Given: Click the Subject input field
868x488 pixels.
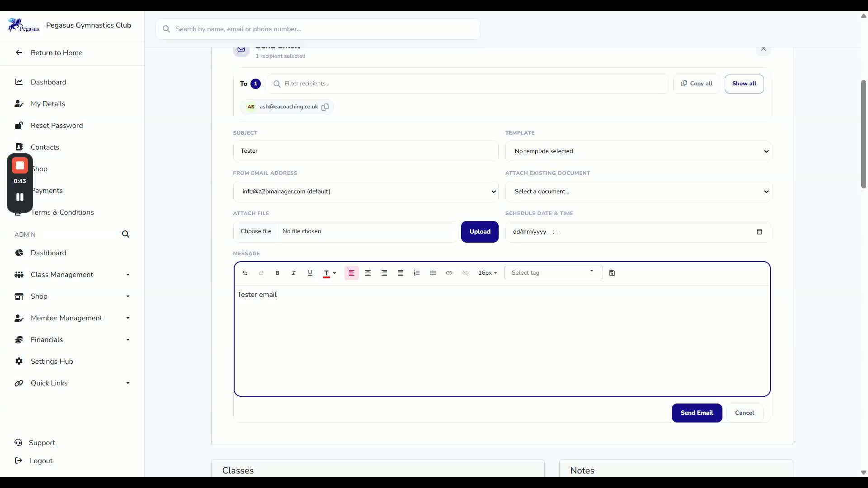Looking at the screenshot, I should point(366,151).
